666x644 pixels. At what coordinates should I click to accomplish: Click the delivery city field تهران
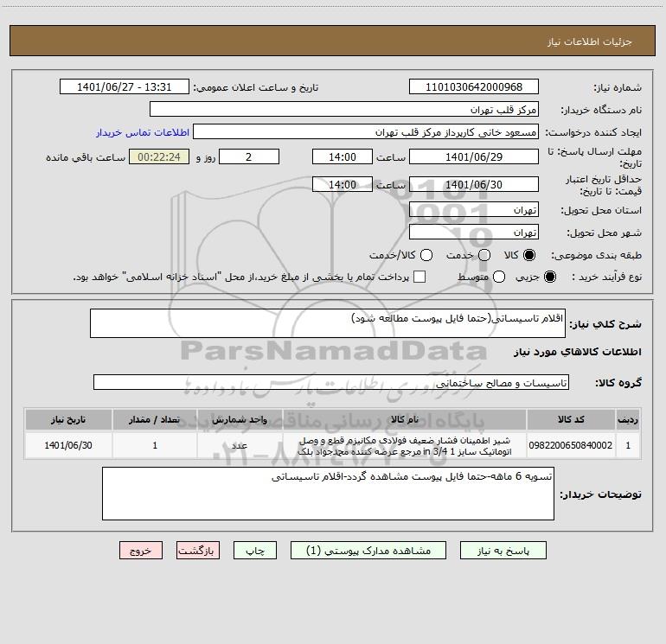(x=474, y=233)
